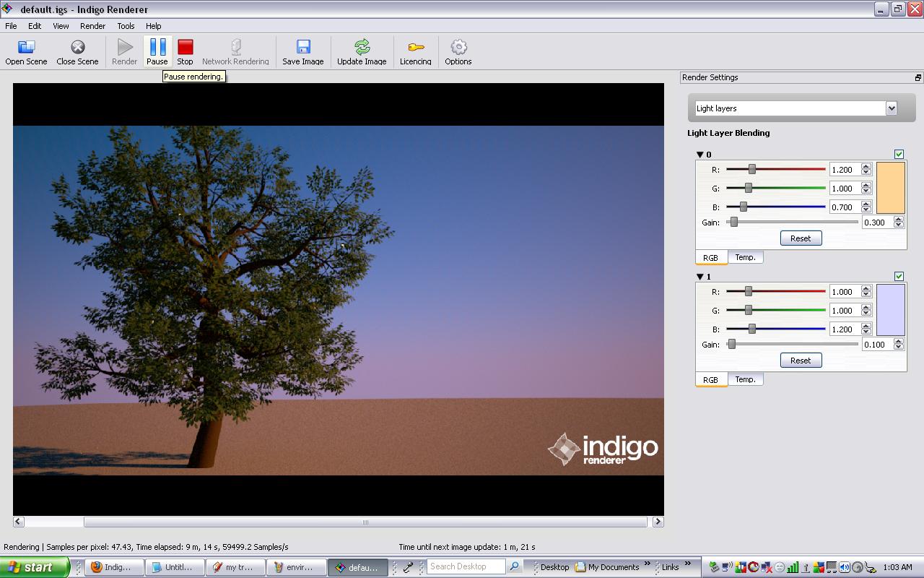Stop the render with red button

coord(186,48)
